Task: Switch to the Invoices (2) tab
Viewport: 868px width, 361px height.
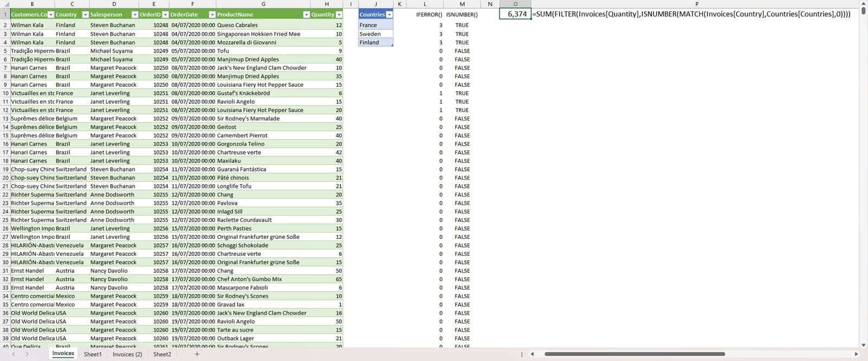Action: pos(127,354)
